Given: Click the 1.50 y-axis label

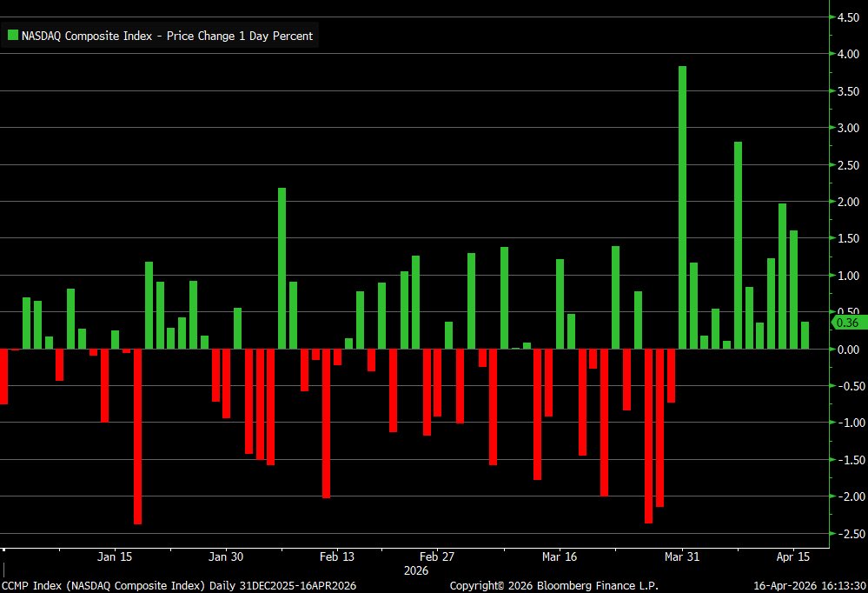Looking at the screenshot, I should pos(848,238).
